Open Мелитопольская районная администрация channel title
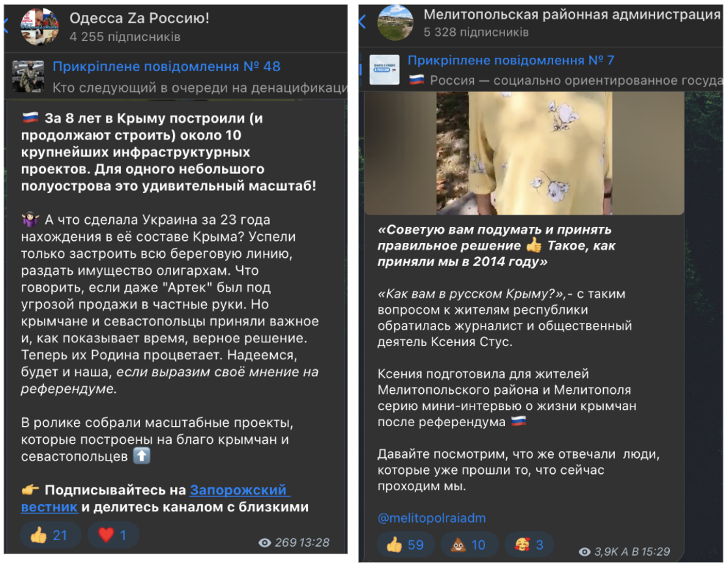This screenshot has height=568, width=728. [x=572, y=14]
